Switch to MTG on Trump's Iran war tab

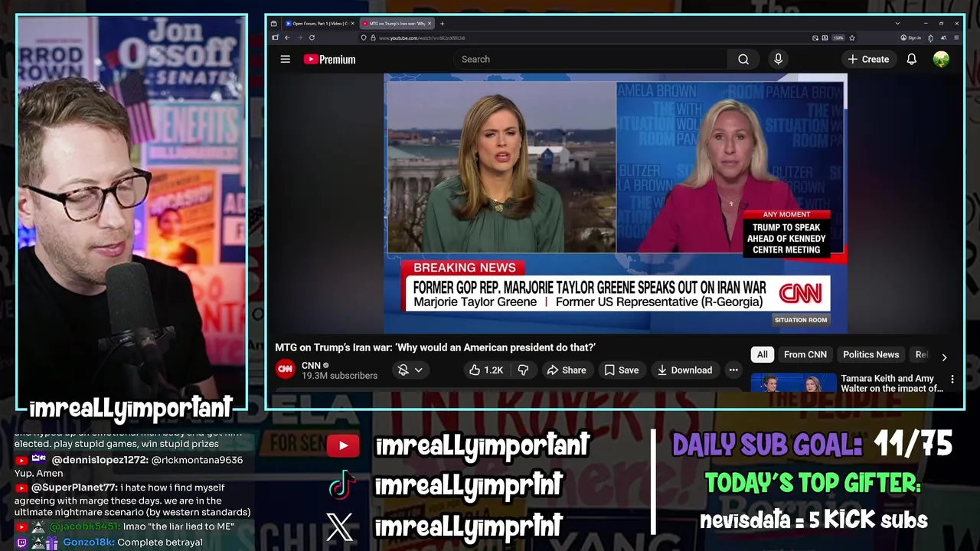[x=397, y=24]
